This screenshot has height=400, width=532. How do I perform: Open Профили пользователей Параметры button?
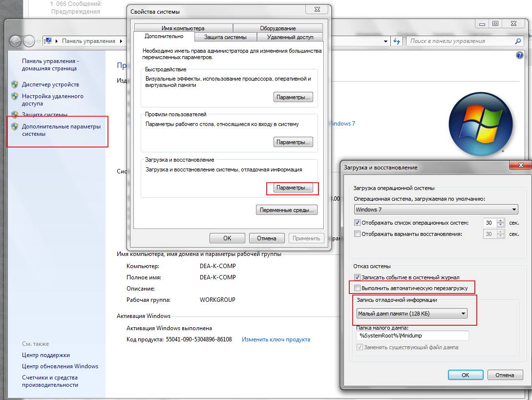(x=293, y=142)
